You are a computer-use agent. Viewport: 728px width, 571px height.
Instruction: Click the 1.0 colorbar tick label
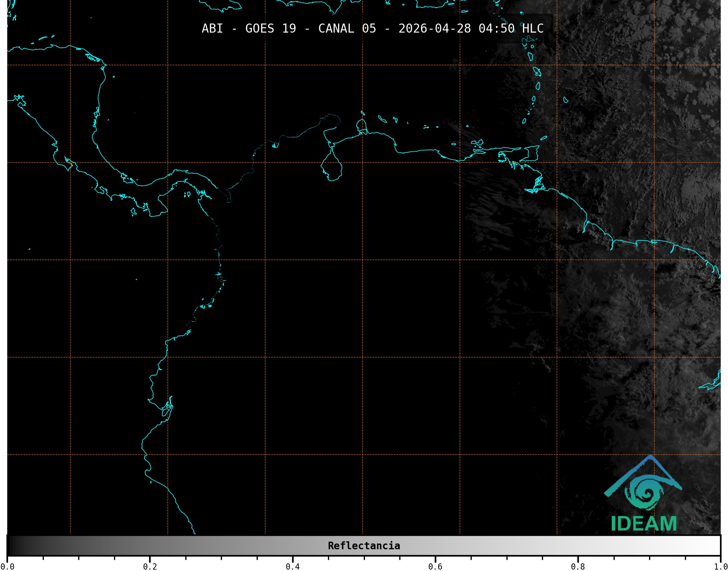(720, 566)
